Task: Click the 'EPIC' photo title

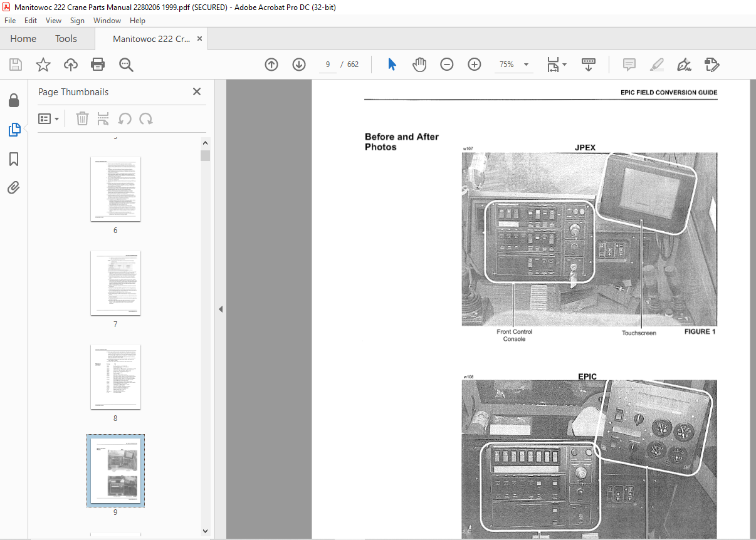Action: 587,376
